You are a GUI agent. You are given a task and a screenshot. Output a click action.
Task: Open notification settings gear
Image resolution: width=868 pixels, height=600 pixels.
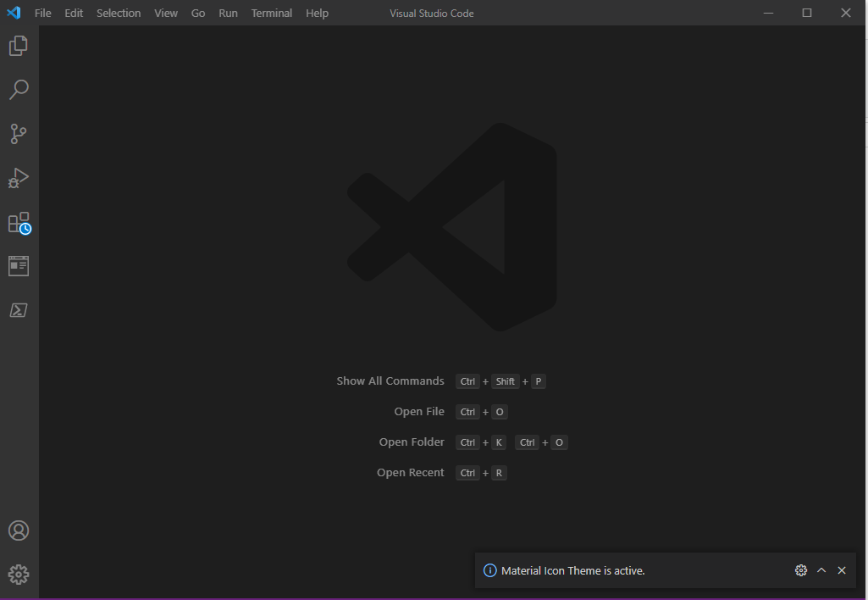[800, 570]
